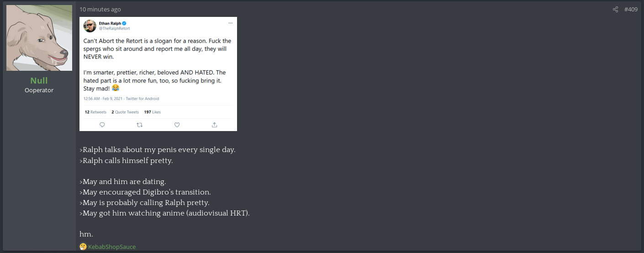Click the retweet arrows icon in the tweet
644x253 pixels.
point(139,125)
